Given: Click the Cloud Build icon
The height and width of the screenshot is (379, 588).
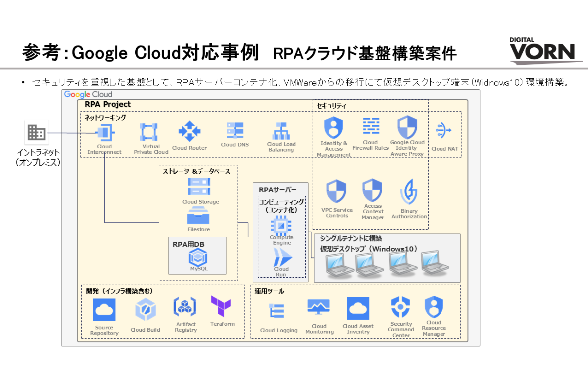Looking at the screenshot, I should coord(146,310).
